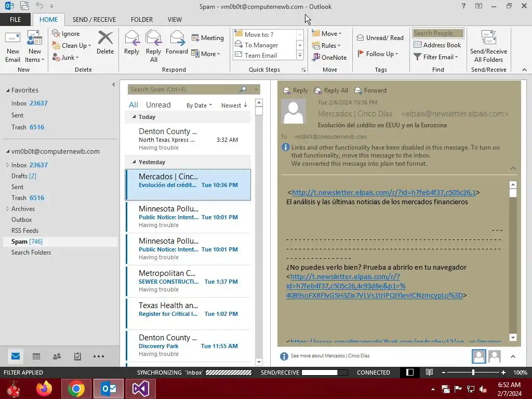Reply to the message from the ribbon
Image resolution: width=532 pixels, height=399 pixels.
tap(131, 43)
